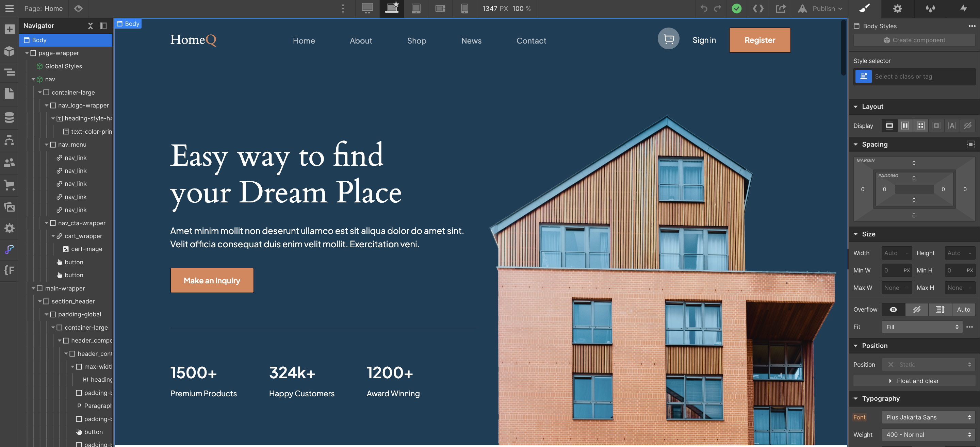Open the Pages panel icon
Image resolution: width=980 pixels, height=447 pixels.
tap(10, 93)
